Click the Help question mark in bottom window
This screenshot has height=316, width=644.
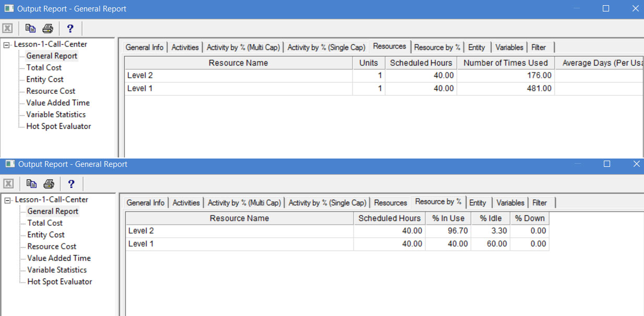tap(71, 184)
